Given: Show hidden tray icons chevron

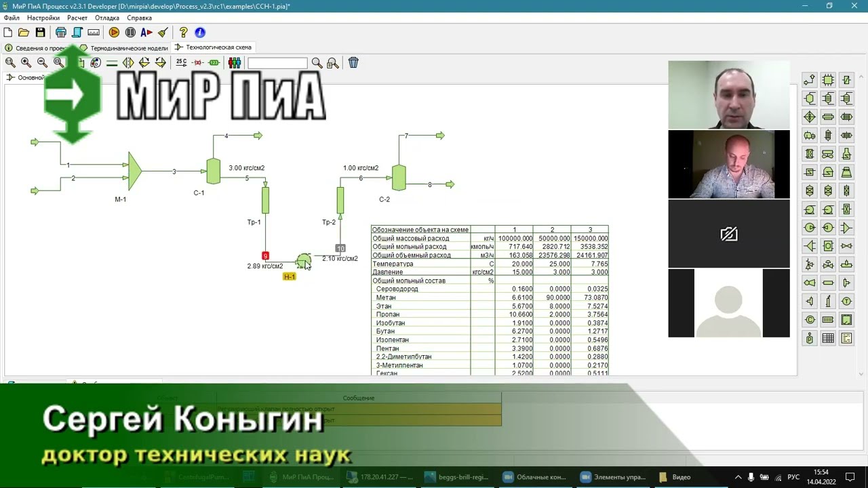Looking at the screenshot, I should click(x=738, y=477).
